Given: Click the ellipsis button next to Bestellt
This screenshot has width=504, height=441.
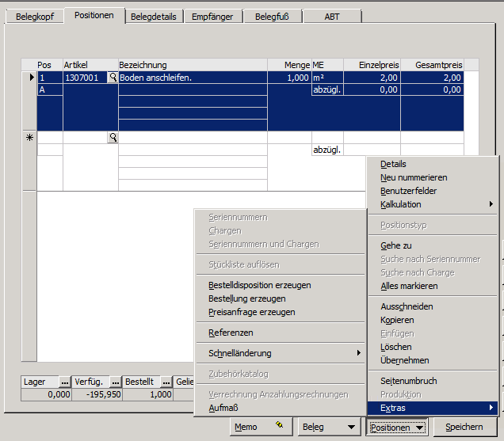Looking at the screenshot, I should 166,382.
